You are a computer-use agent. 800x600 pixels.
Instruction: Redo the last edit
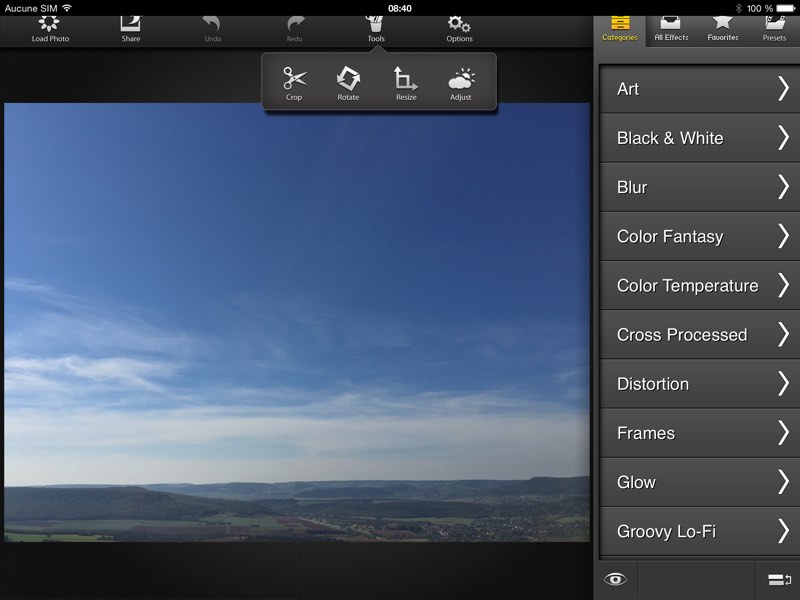[x=294, y=30]
